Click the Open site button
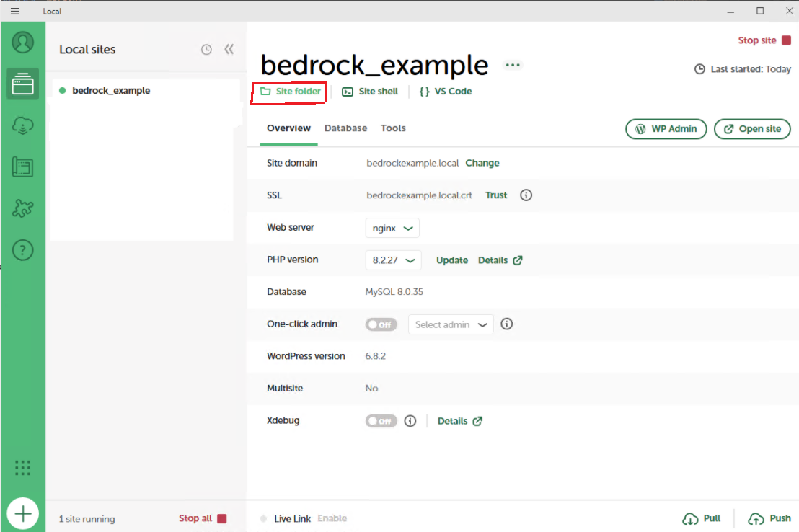 coord(752,129)
